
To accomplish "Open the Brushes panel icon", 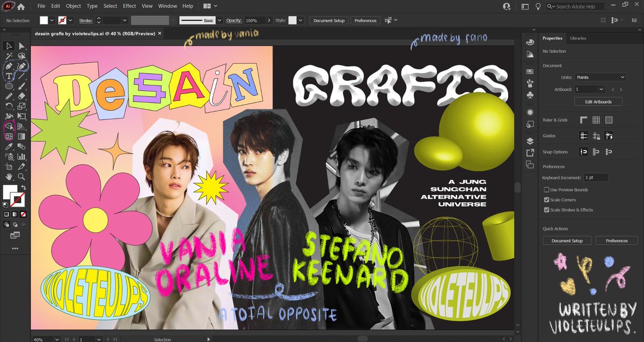I will [x=530, y=83].
